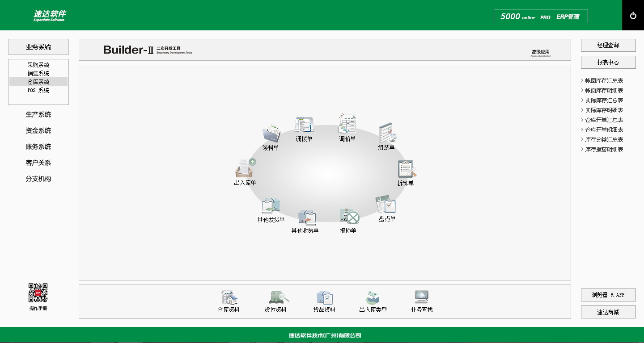644x343 pixels.
Task: Open 货品资料 goods data icon
Action: click(324, 297)
